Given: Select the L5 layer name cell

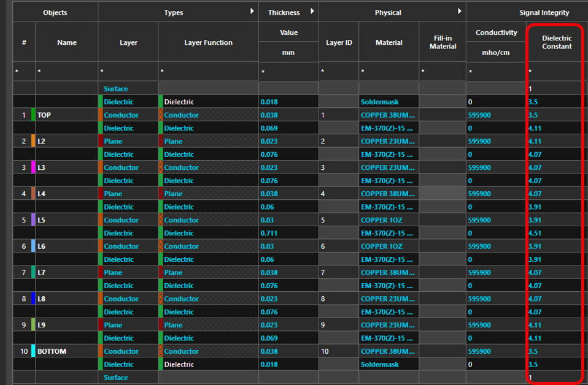Looking at the screenshot, I should click(x=67, y=220).
